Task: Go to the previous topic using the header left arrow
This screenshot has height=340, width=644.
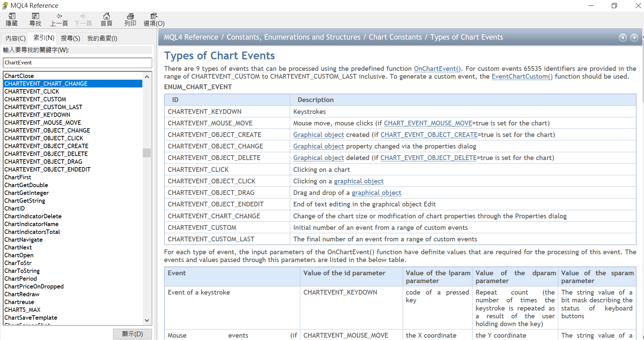Action: (x=623, y=37)
